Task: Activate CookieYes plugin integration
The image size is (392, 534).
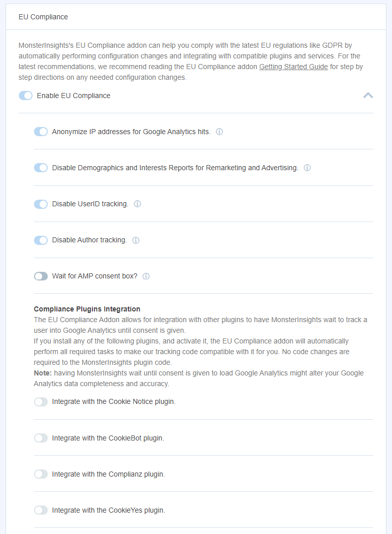Action: (41, 510)
